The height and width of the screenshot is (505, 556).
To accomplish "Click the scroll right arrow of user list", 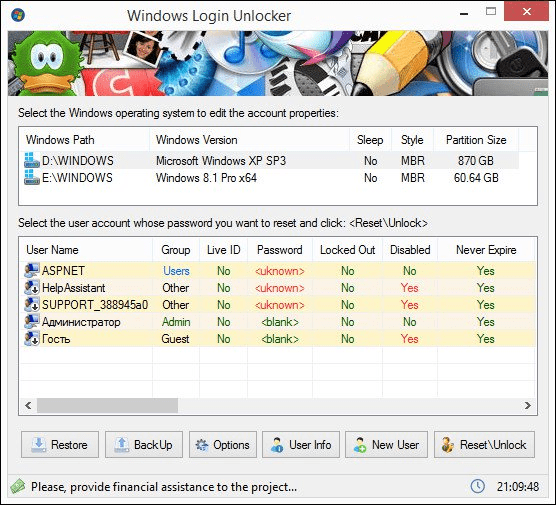I will click(528, 405).
